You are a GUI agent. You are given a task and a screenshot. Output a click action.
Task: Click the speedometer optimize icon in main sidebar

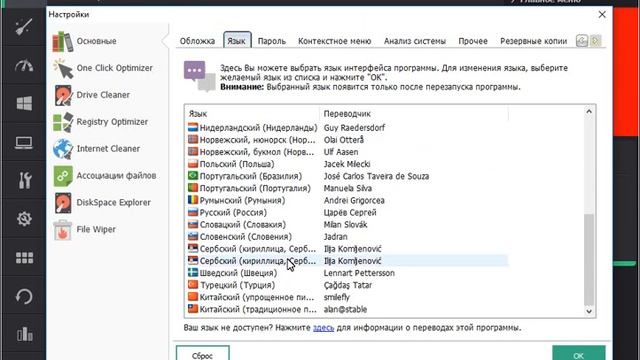click(24, 65)
